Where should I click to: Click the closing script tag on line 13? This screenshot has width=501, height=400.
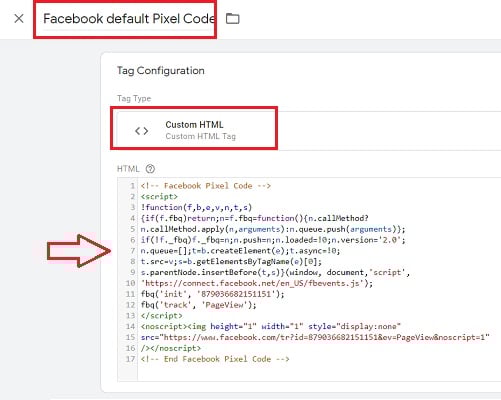click(x=162, y=316)
